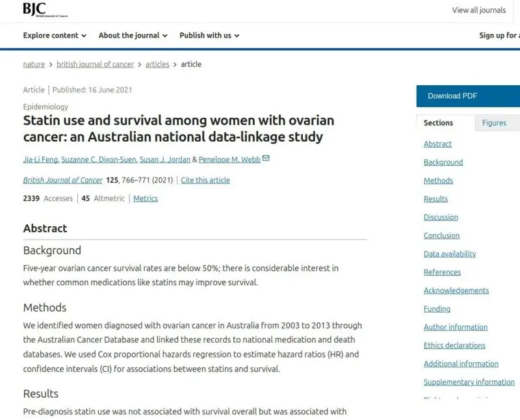Click the BJC journal logo
The height and width of the screenshot is (420, 520).
click(x=45, y=10)
